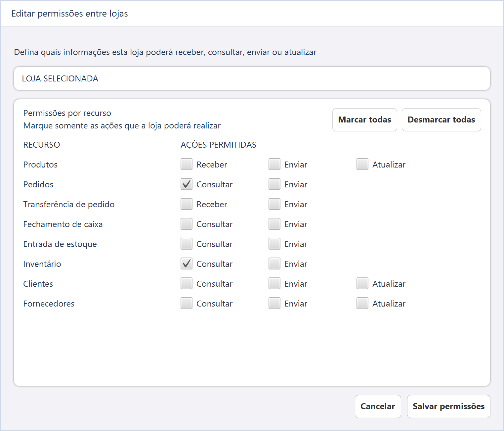Enable Enviar for Pedidos
504x431 pixels.
pyautogui.click(x=274, y=184)
